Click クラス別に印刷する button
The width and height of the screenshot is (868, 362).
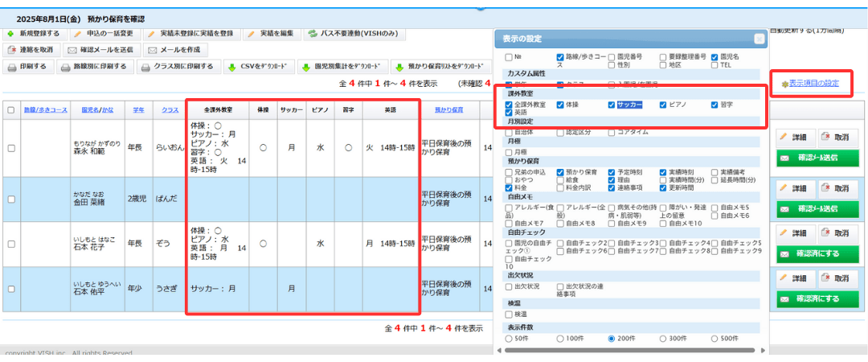tap(179, 67)
